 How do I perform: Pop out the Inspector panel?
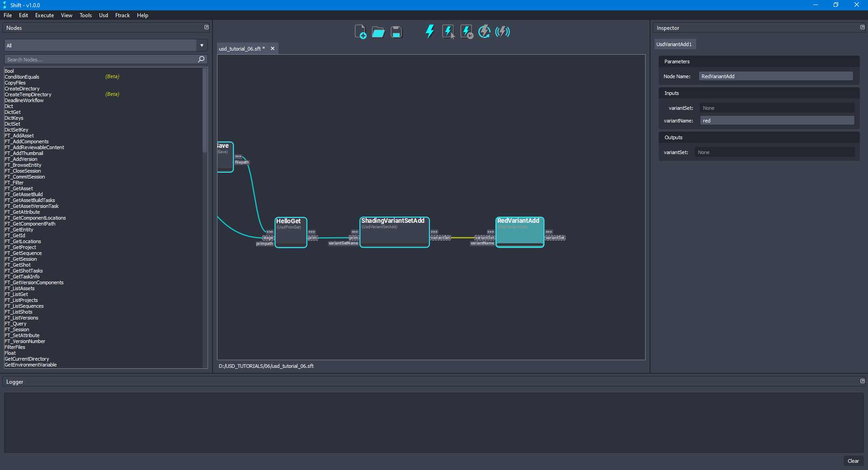pos(862,27)
